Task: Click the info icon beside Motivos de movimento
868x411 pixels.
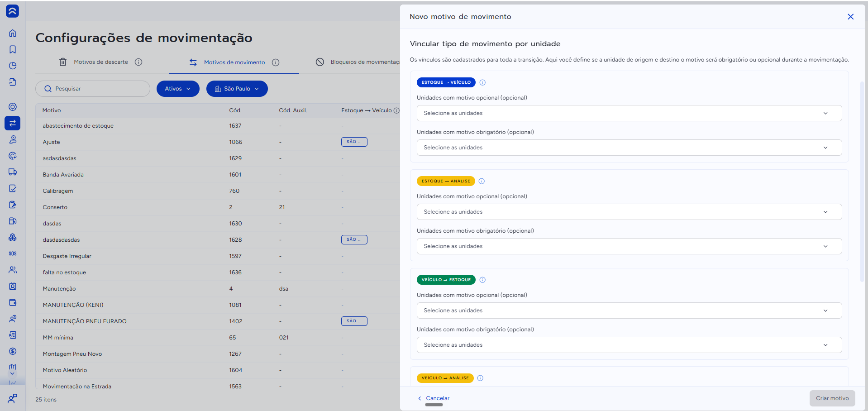Action: coord(276,62)
